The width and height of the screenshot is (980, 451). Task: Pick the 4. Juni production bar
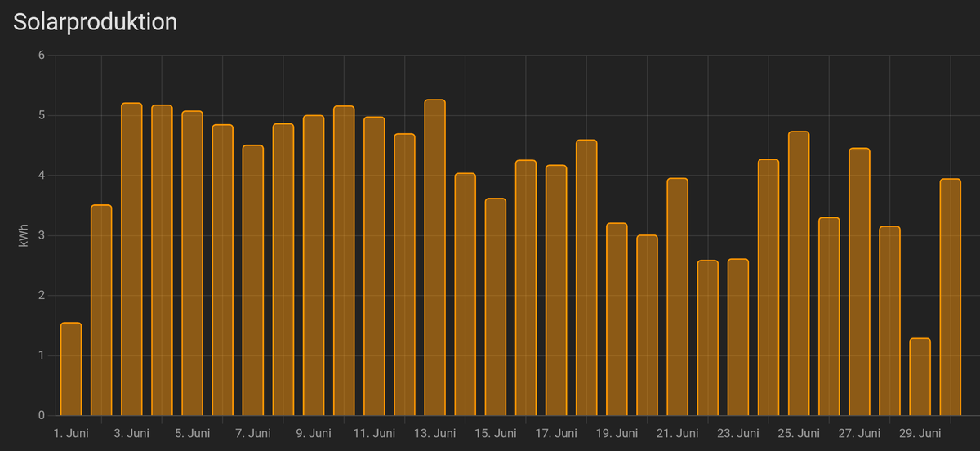click(x=162, y=261)
